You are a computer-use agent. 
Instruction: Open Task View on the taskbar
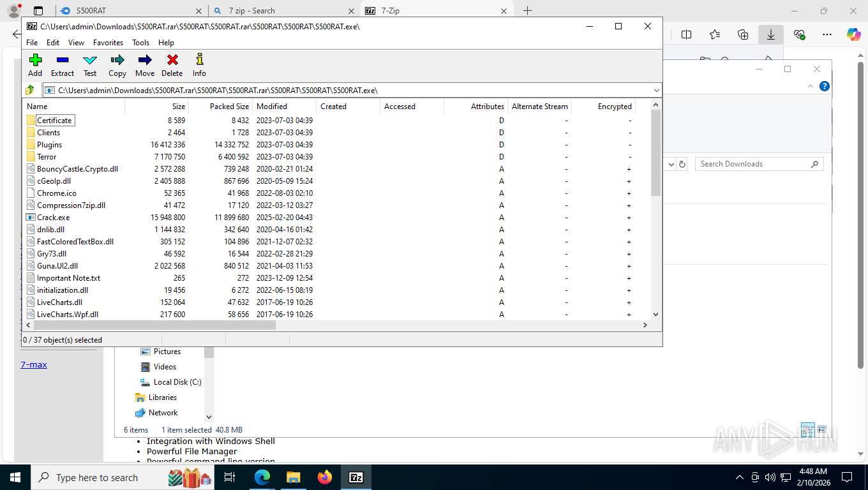pyautogui.click(x=230, y=477)
